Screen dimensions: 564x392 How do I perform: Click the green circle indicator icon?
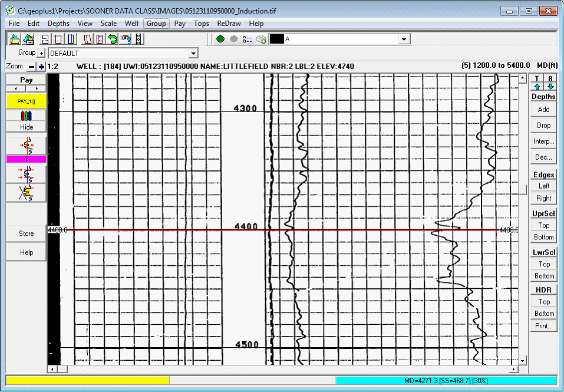(220, 39)
